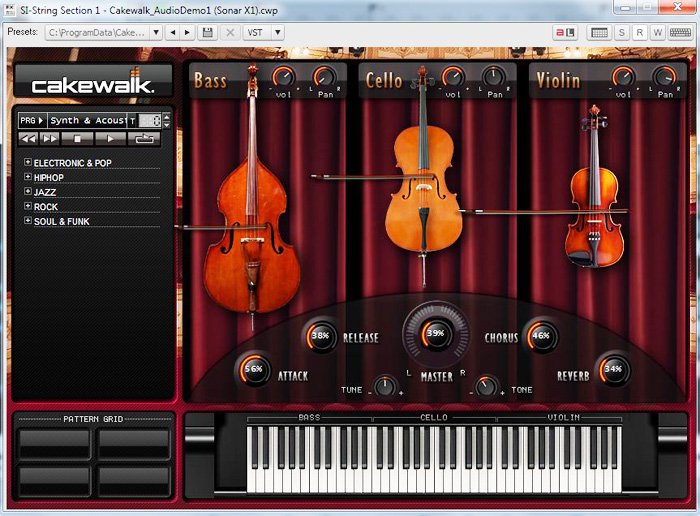Viewport: 700px width, 516px height.
Task: Select the JAZZ category label
Action: (45, 192)
